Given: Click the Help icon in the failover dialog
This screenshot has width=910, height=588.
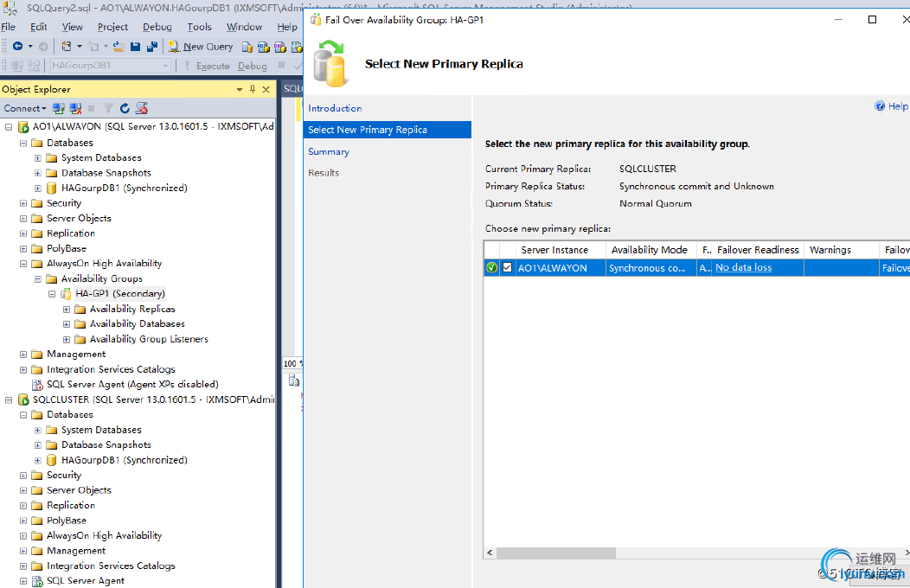Looking at the screenshot, I should 880,105.
